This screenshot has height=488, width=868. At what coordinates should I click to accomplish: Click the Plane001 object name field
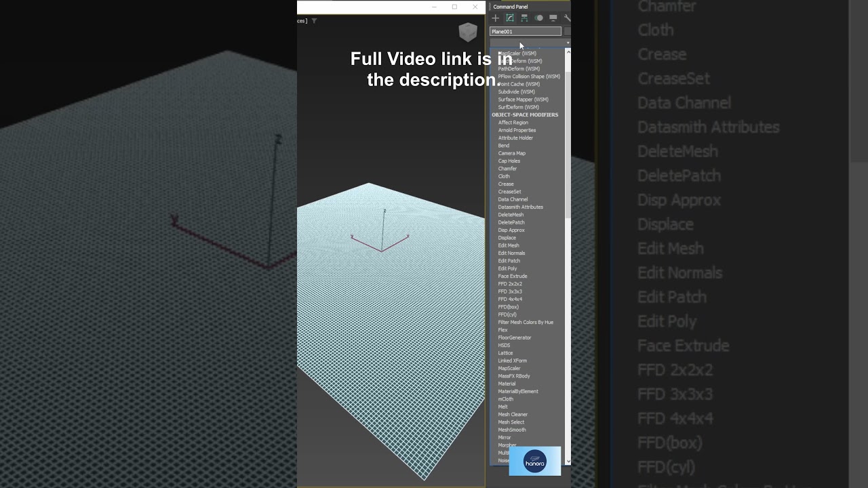526,31
